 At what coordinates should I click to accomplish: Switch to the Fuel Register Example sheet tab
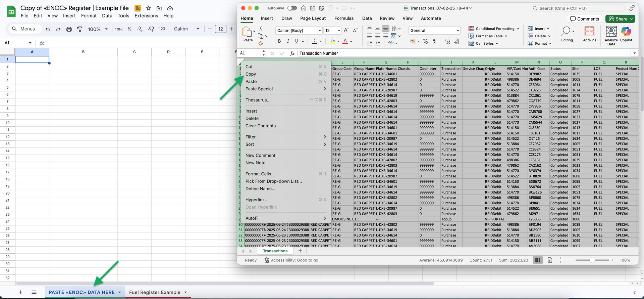tap(158, 292)
